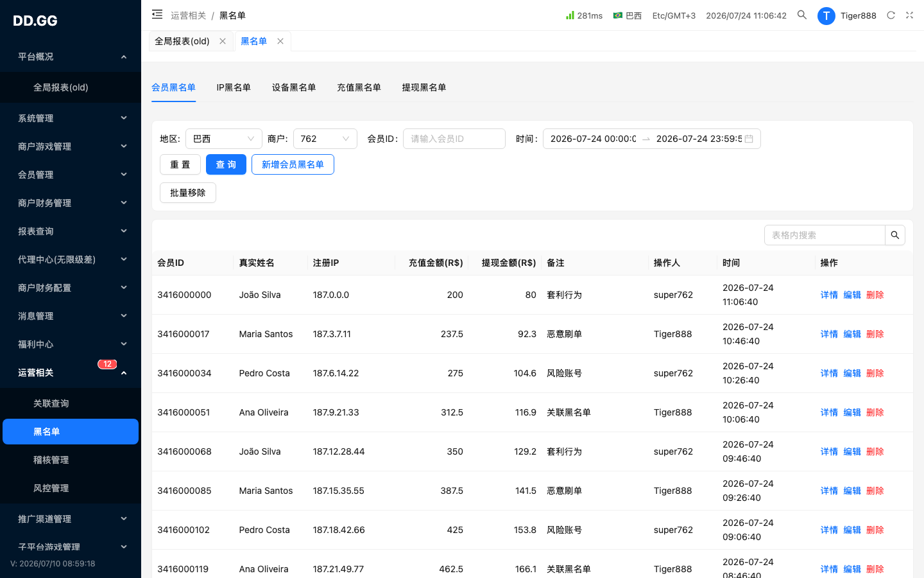
Task: Expand the 代理中心(无限级差) menu
Action: click(71, 259)
